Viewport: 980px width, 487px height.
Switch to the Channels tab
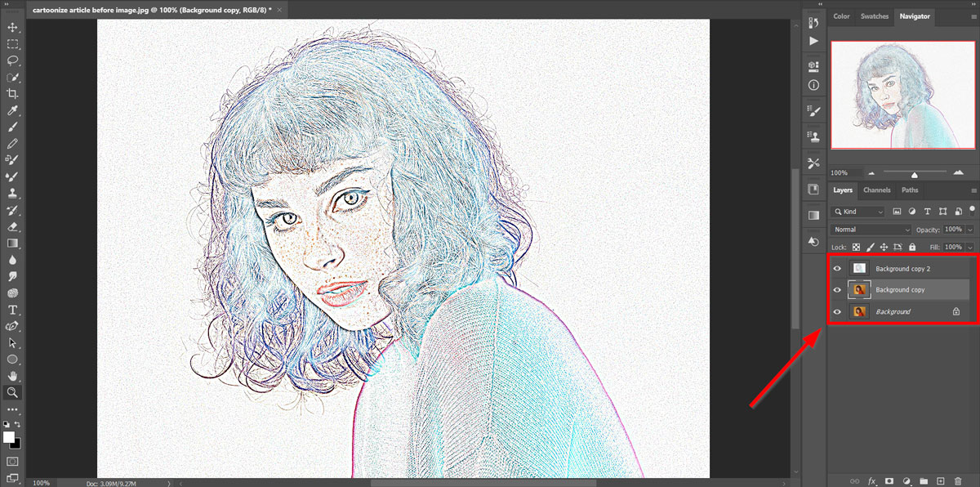tap(876, 190)
